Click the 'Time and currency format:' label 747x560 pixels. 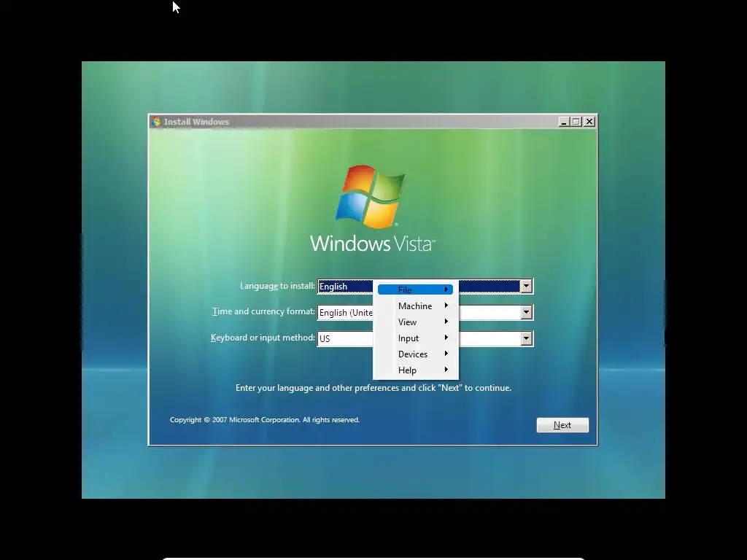pos(263,311)
